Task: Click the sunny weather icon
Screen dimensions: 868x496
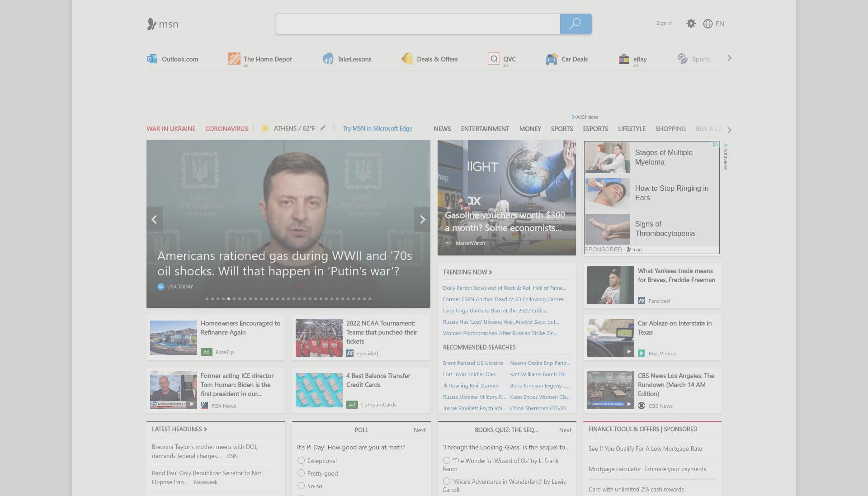Action: pyautogui.click(x=265, y=128)
